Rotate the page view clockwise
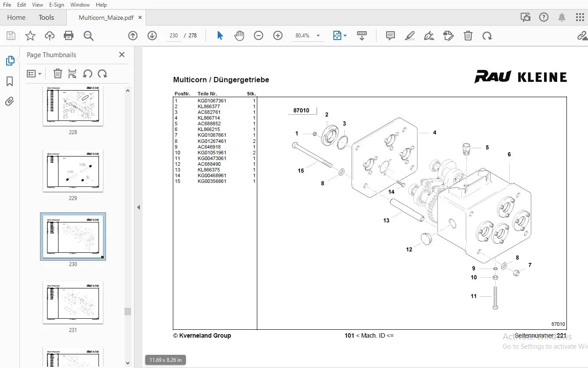The height and width of the screenshot is (368, 588). (487, 36)
